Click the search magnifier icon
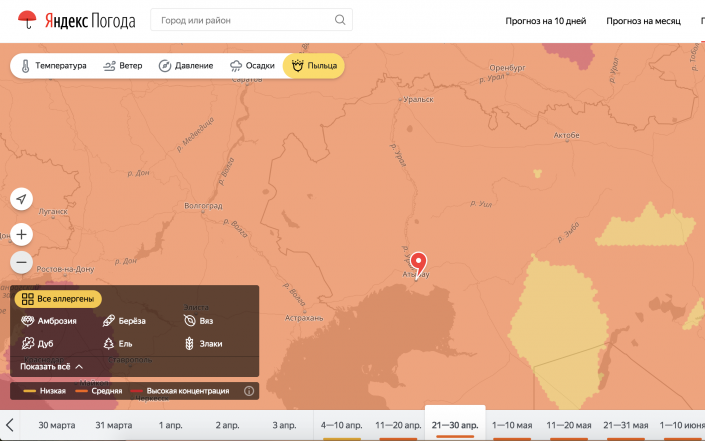 pos(340,20)
